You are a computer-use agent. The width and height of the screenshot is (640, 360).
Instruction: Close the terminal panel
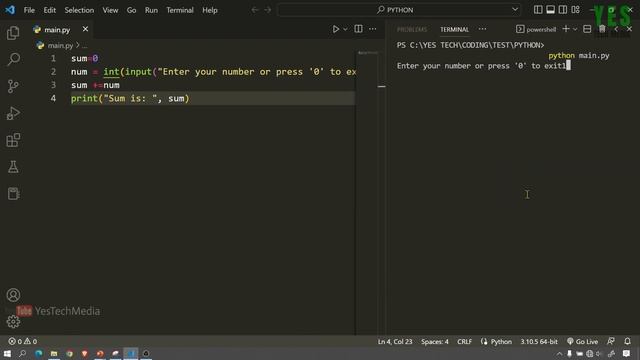tap(629, 29)
